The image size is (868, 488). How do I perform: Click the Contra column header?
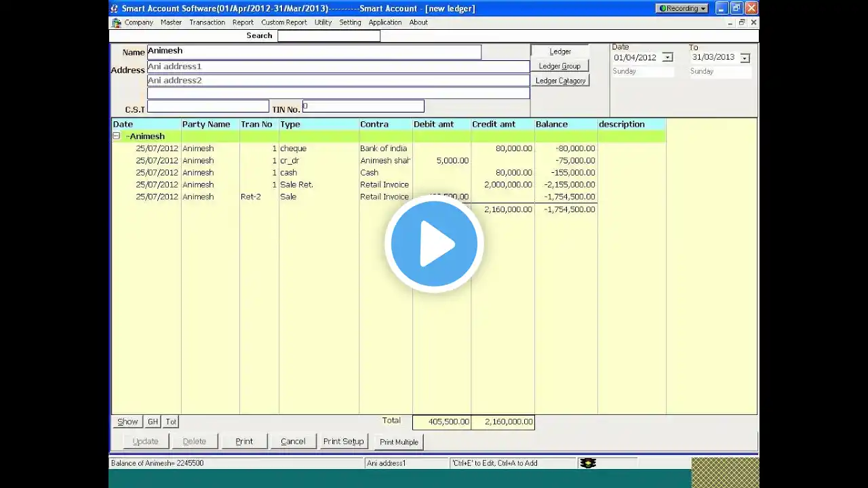(x=386, y=124)
